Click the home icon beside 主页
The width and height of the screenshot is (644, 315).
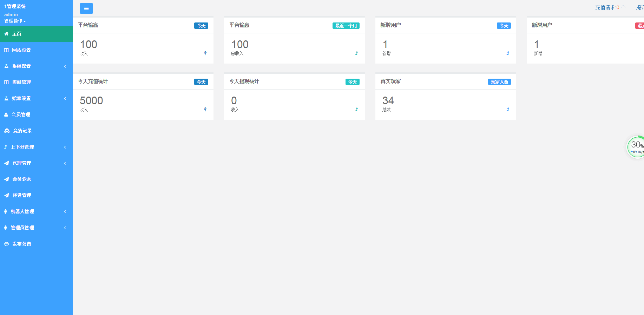click(x=6, y=34)
